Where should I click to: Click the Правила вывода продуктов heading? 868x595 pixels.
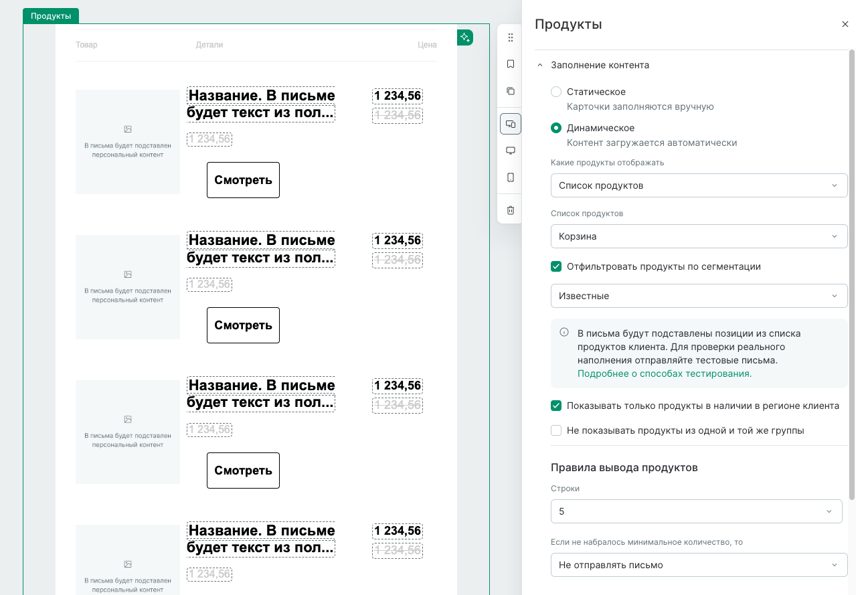(624, 467)
